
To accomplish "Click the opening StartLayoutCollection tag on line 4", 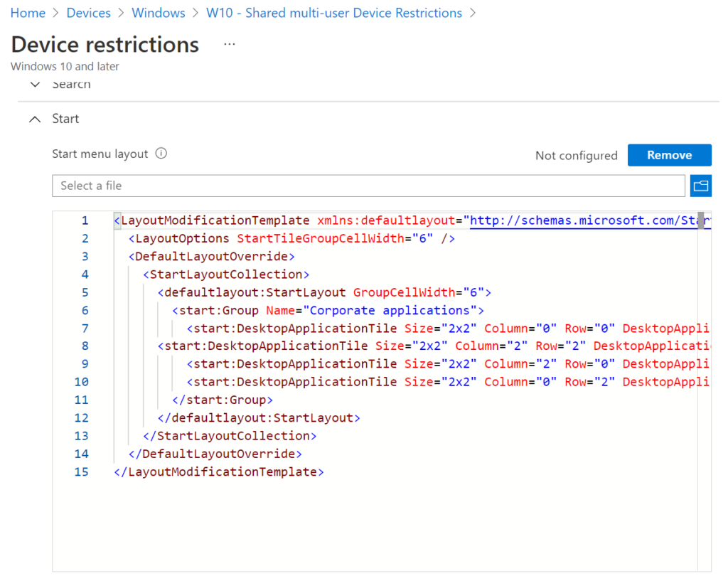I will click(226, 274).
